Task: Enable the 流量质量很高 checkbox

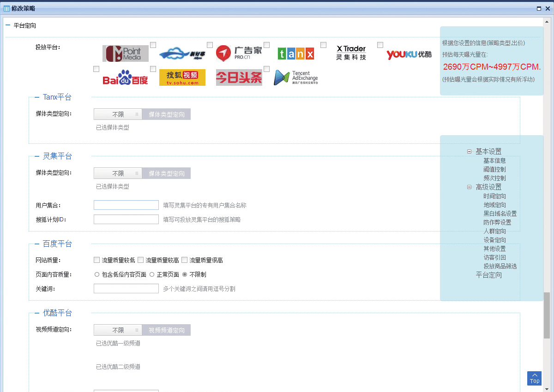Action: pyautogui.click(x=185, y=260)
